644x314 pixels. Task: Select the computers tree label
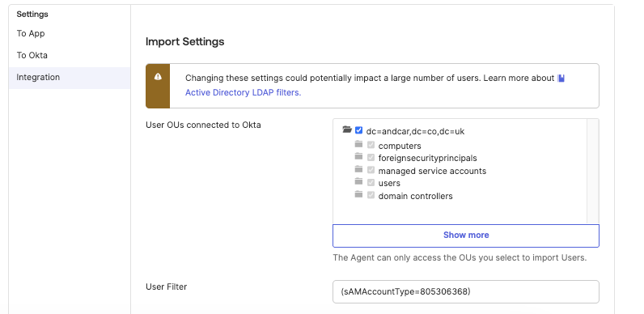400,146
